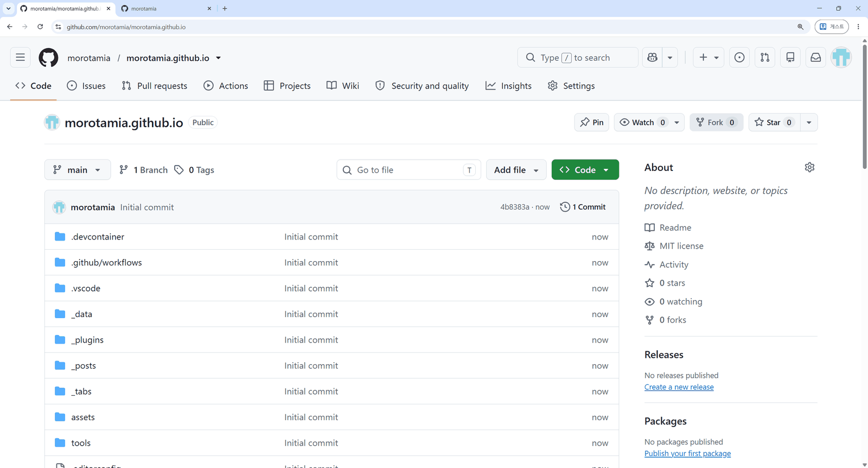Fork the repository
Viewport: 868px width, 468px height.
(x=716, y=123)
